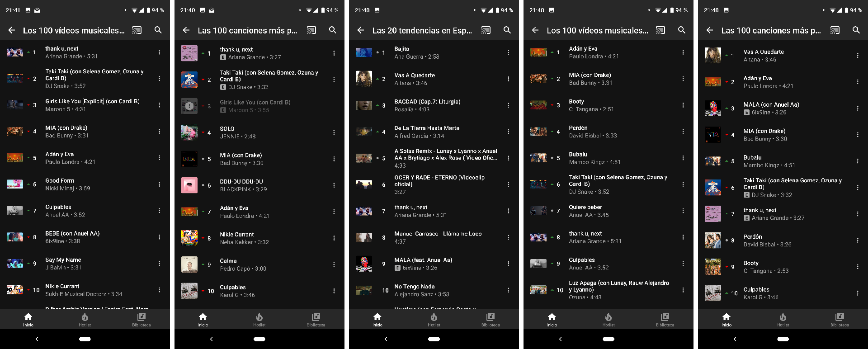Screen dimensions: 868x349
Task: Open Biblioteca tab in the fourth screen from left
Action: [665, 319]
